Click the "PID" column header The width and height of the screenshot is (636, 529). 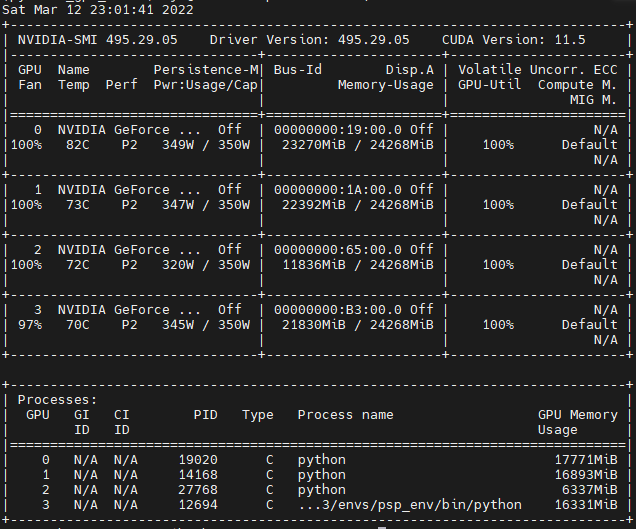[x=206, y=415]
